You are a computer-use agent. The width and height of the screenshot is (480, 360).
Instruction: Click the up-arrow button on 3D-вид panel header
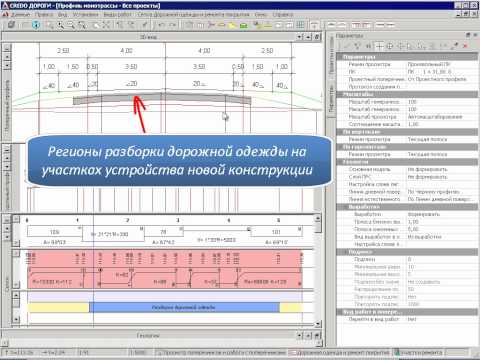[x=308, y=37]
